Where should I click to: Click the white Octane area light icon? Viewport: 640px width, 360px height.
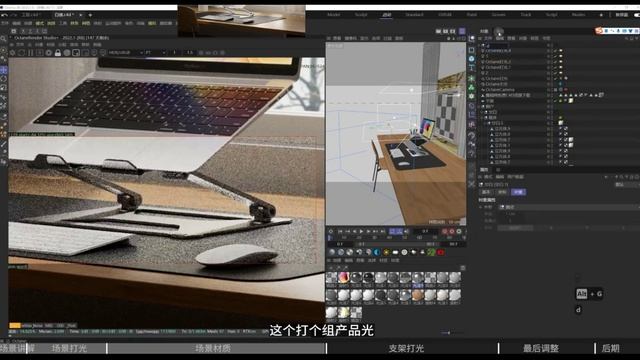[396, 252]
